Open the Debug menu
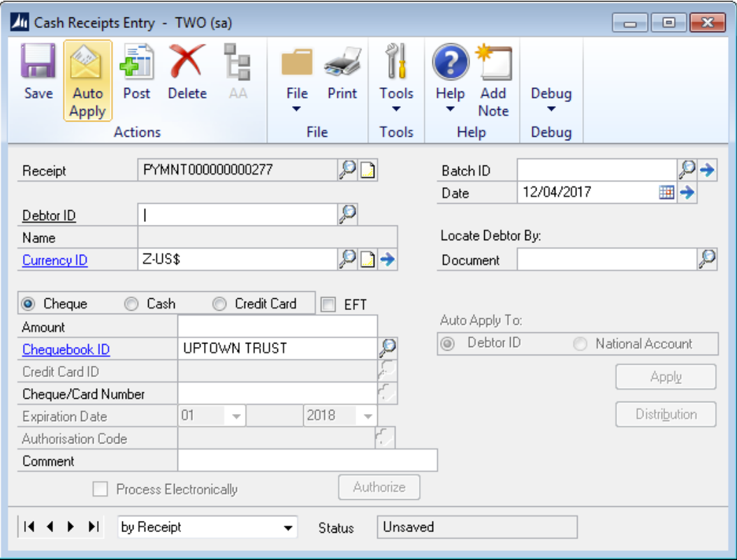 550,100
